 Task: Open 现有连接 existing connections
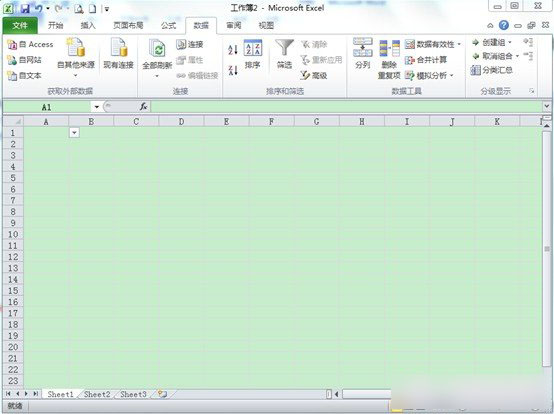point(118,53)
